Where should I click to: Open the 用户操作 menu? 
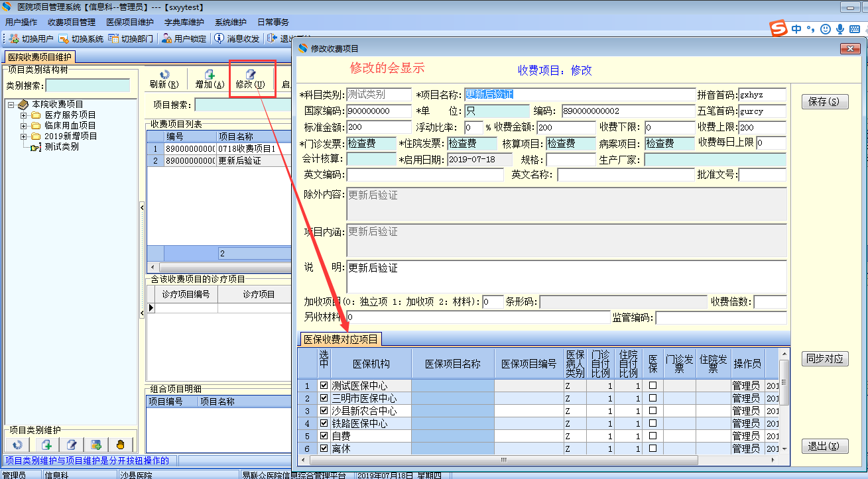pyautogui.click(x=21, y=23)
